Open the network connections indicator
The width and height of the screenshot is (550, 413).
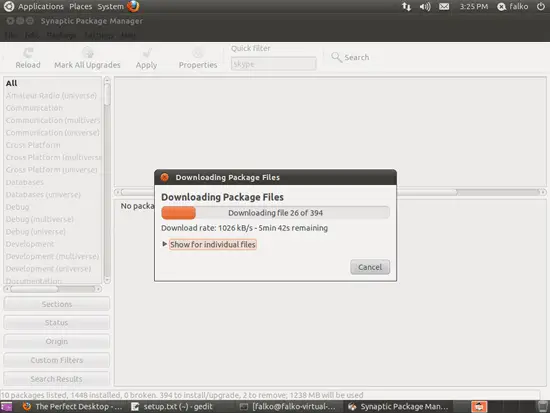pyautogui.click(x=406, y=7)
